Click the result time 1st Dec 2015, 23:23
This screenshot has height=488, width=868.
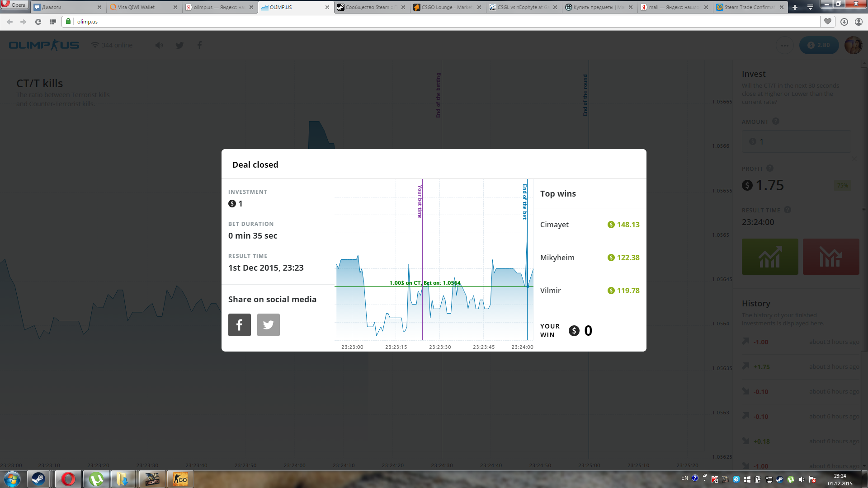coord(266,268)
